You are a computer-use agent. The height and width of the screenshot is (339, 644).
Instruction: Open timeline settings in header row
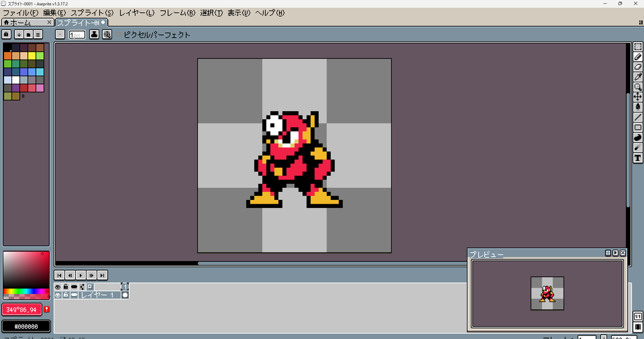click(x=82, y=287)
